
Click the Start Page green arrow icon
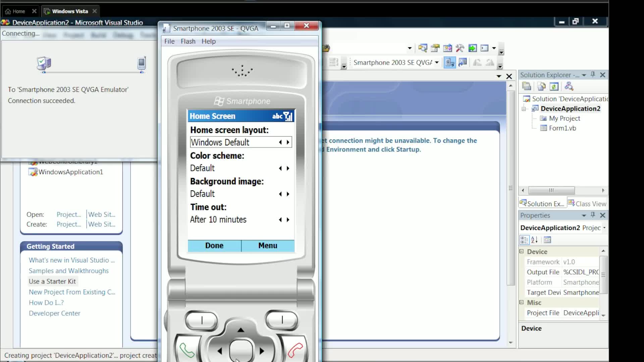pyautogui.click(x=472, y=48)
